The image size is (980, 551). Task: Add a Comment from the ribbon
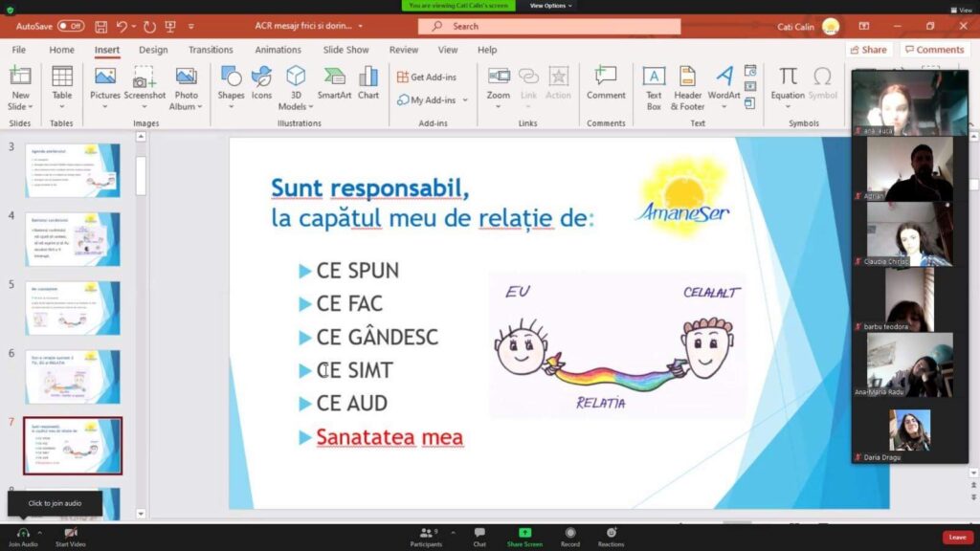tap(606, 83)
